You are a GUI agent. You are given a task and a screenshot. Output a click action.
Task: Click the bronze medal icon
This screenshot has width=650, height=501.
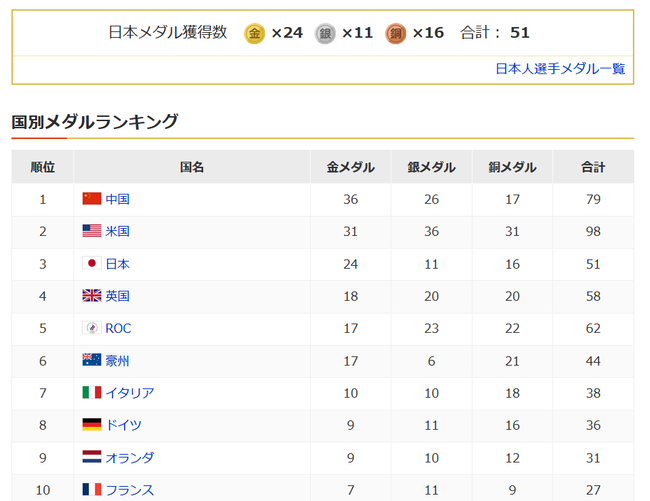point(395,33)
